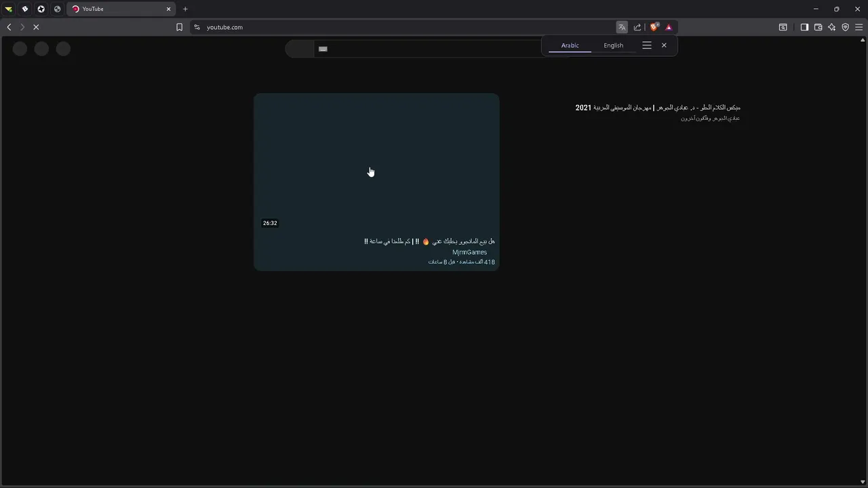The height and width of the screenshot is (488, 868).
Task: Go back to the previous page
Action: coord(9,27)
